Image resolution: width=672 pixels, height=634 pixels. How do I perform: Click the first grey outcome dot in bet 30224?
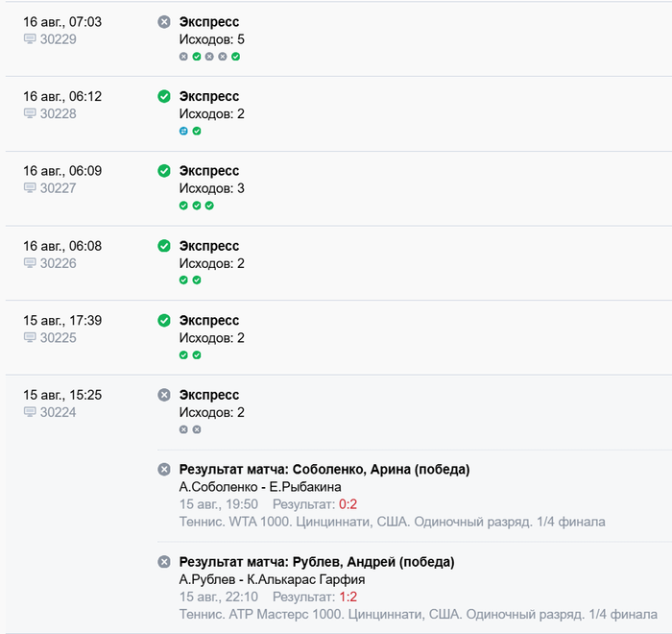click(183, 429)
